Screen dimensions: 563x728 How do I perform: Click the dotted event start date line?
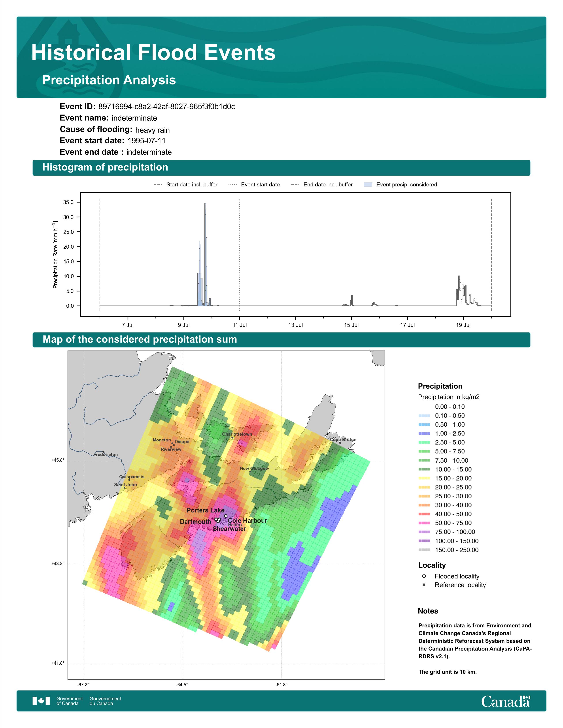240,255
